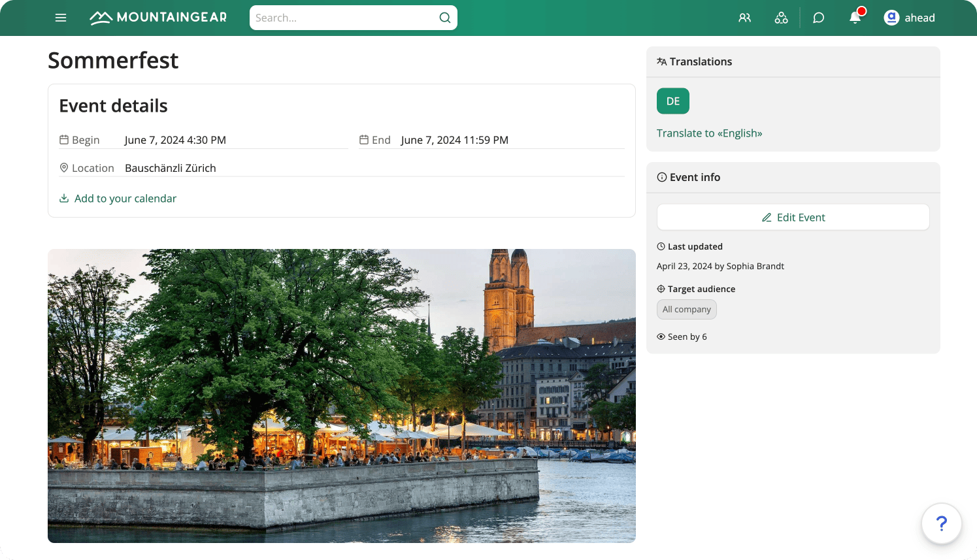
Task: Click the Translations header icon
Action: pos(662,61)
